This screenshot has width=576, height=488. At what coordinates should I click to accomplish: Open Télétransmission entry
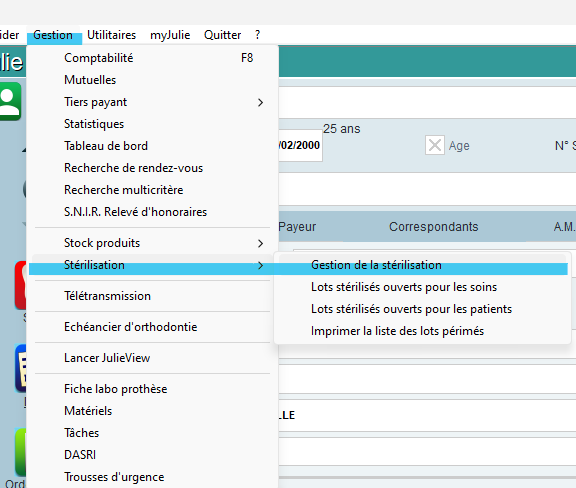click(153, 296)
